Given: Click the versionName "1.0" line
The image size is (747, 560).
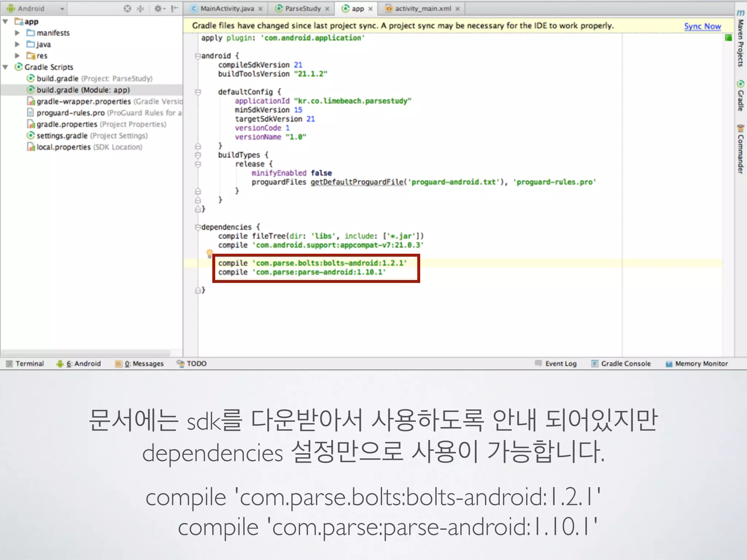Looking at the screenshot, I should pyautogui.click(x=271, y=137).
